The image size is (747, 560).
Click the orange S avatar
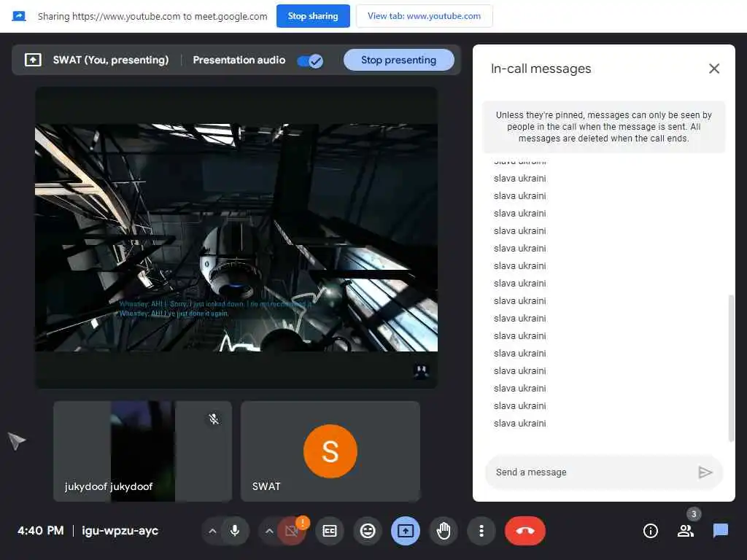pos(330,451)
